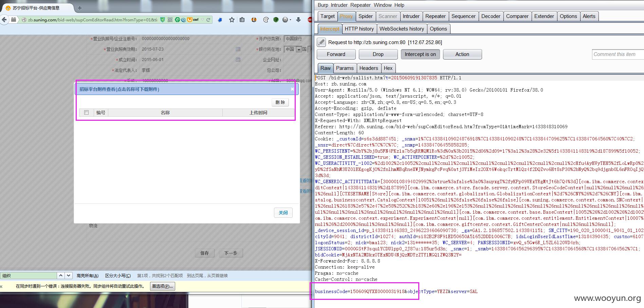This screenshot has width=644, height=308.
Task: Click the 首选项(P)... button
Action: pyautogui.click(x=163, y=286)
